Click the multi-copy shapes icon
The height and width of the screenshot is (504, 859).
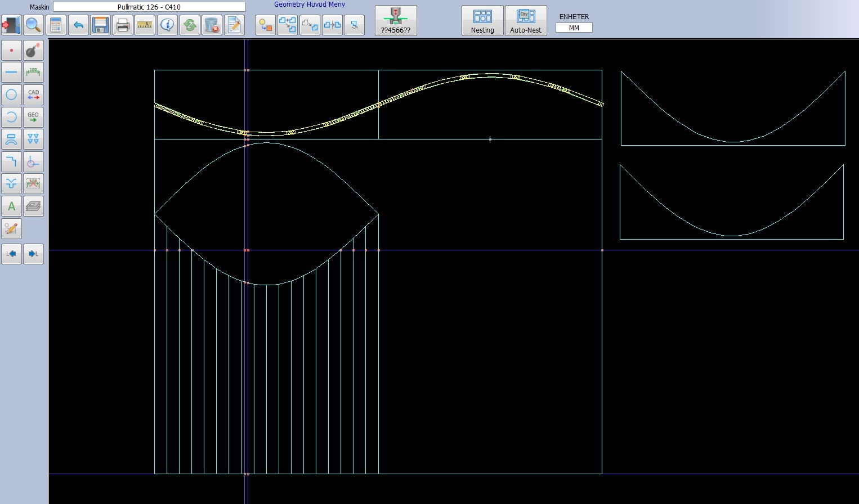[288, 25]
